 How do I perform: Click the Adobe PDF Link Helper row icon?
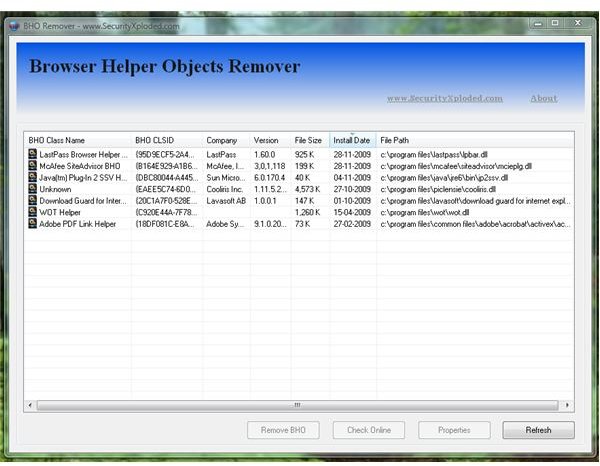tap(33, 223)
